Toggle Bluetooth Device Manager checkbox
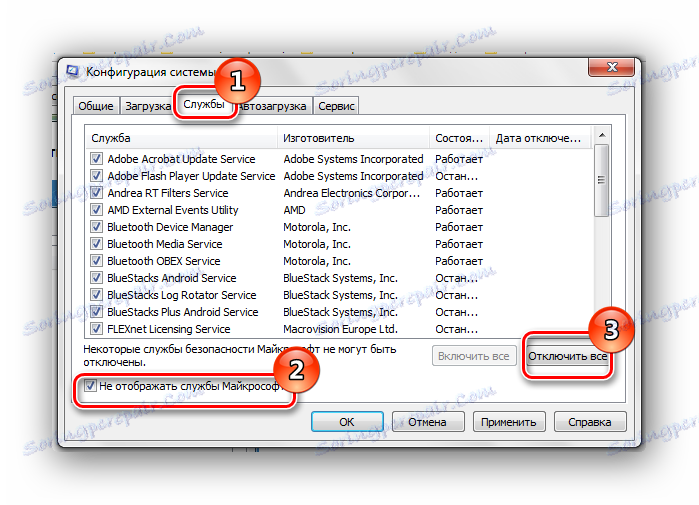This screenshot has height=505, width=699. [96, 226]
